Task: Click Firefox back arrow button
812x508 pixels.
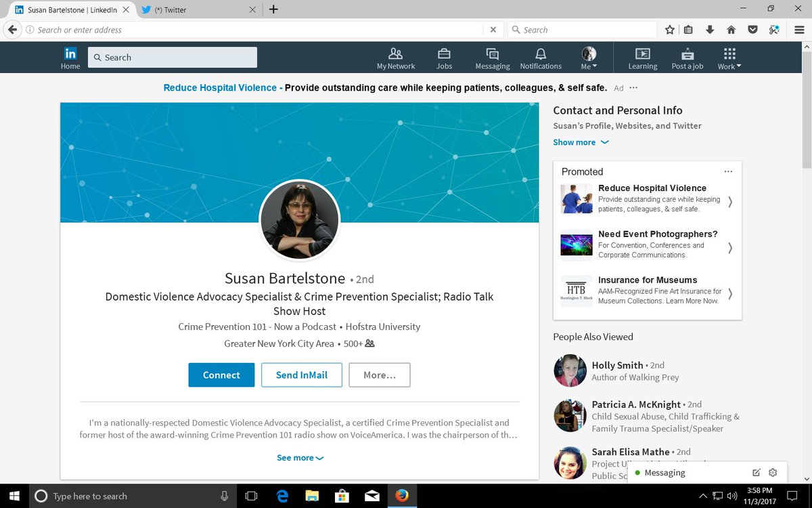Action: point(12,30)
